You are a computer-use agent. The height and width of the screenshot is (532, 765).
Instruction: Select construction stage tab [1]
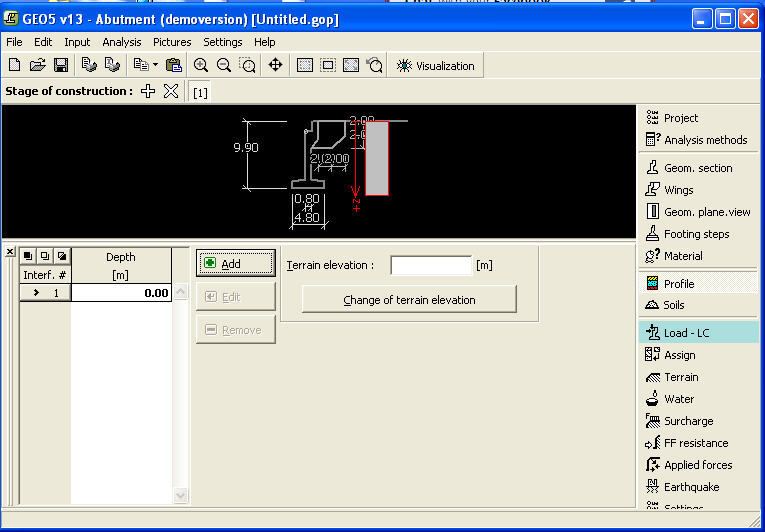click(x=200, y=93)
